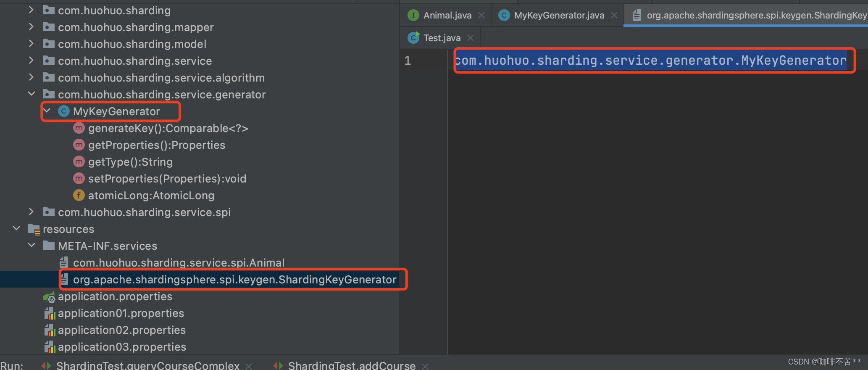Expand the com.huohuo.sharding.model package
This screenshot has height=370, width=868.
31,43
